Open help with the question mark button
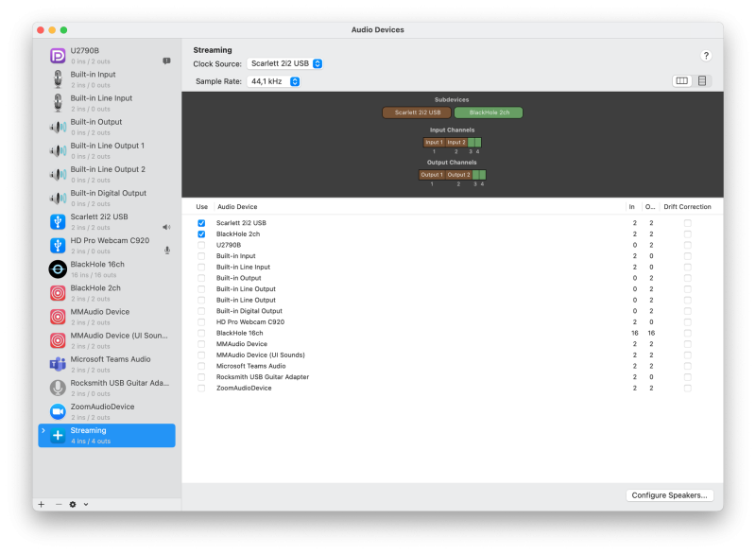Viewport: 756px width, 554px height. pyautogui.click(x=706, y=56)
